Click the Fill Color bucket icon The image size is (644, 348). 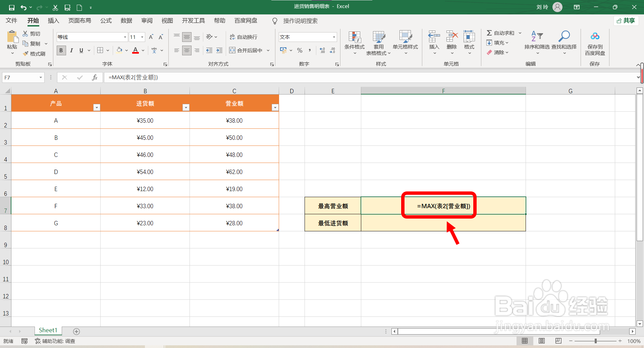[119, 50]
